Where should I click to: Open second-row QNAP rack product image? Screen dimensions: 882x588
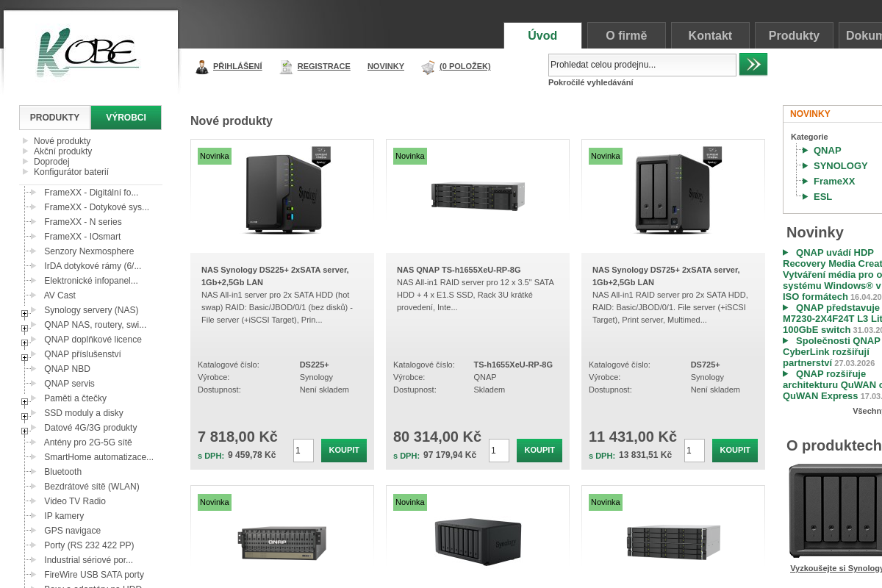pyautogui.click(x=282, y=543)
